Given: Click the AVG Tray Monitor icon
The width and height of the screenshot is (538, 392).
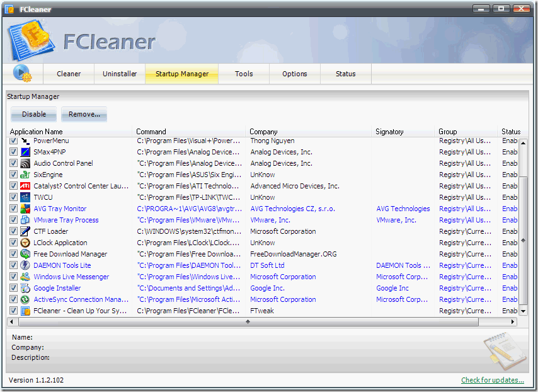Looking at the screenshot, I should pyautogui.click(x=25, y=209).
